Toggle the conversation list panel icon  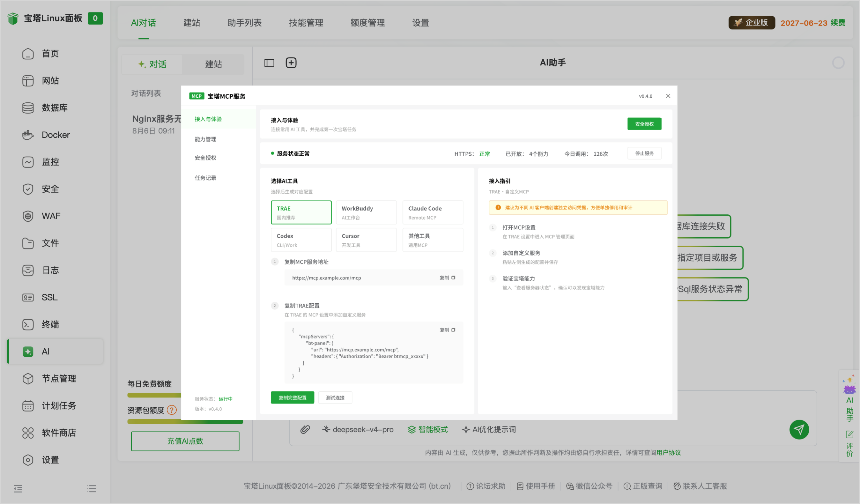pos(269,63)
